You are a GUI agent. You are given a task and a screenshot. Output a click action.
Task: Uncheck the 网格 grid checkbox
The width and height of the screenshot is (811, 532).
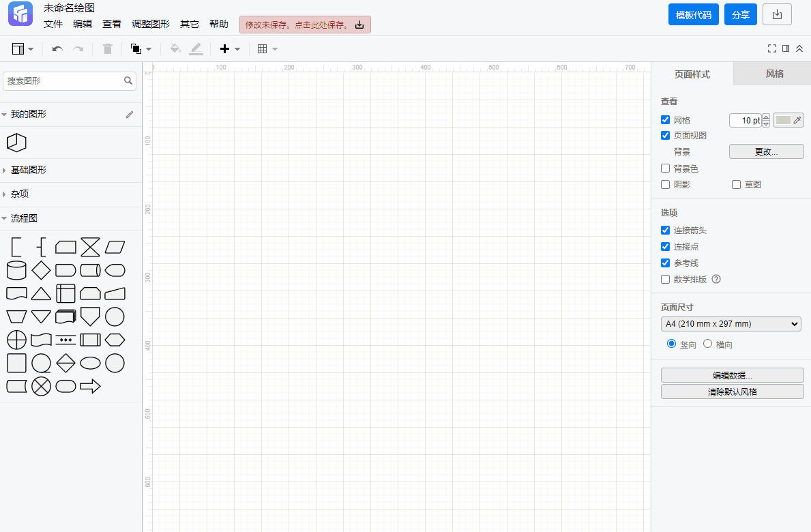pos(666,120)
